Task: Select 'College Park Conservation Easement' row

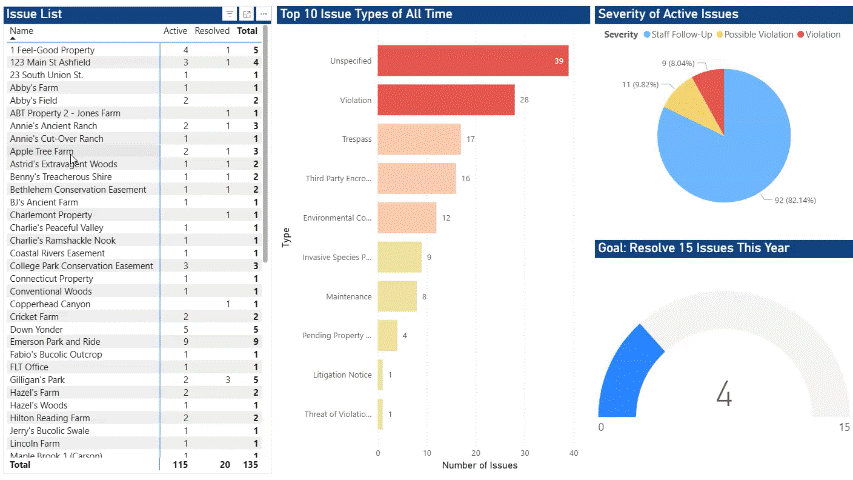Action: tap(134, 266)
